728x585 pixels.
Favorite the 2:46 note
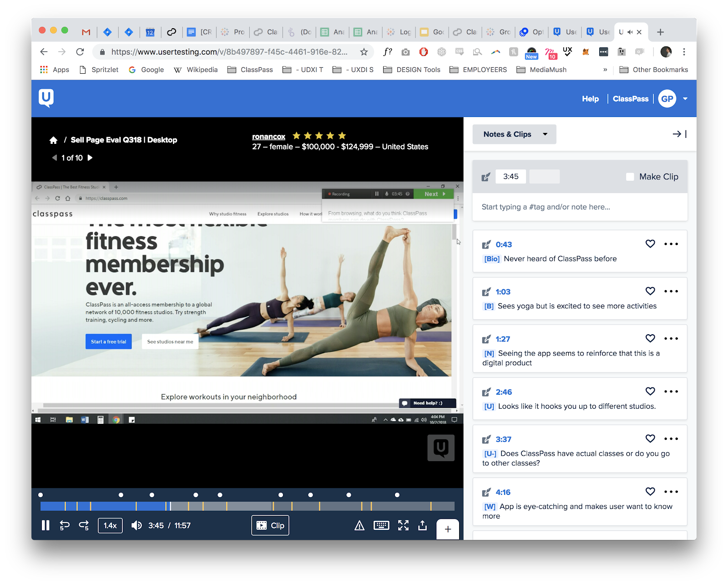pyautogui.click(x=650, y=392)
